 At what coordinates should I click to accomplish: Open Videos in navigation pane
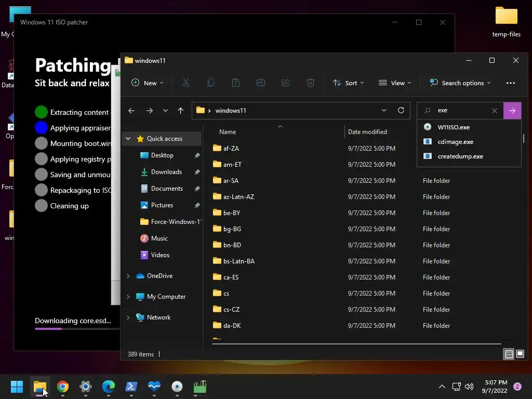(x=160, y=255)
